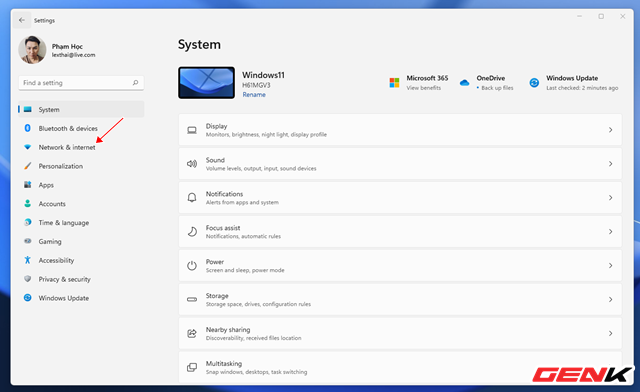Open Network & internet section
Image resolution: width=640 pixels, height=392 pixels.
pos(81,147)
